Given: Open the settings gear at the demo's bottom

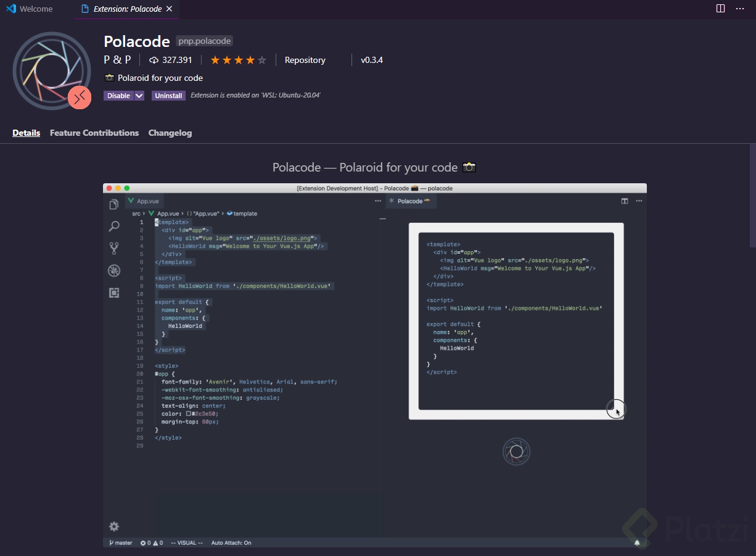Looking at the screenshot, I should tap(114, 526).
